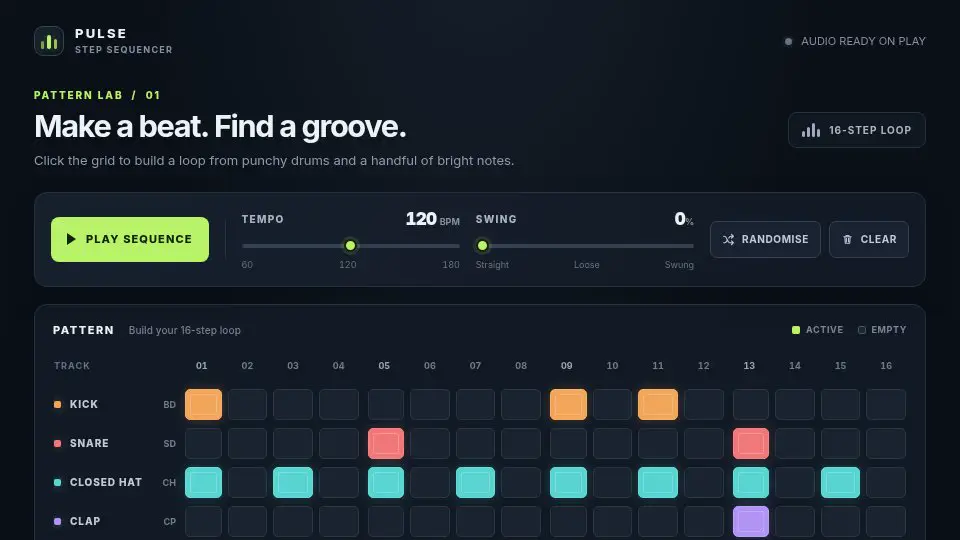Toggle off Kick step 01

pos(203,404)
